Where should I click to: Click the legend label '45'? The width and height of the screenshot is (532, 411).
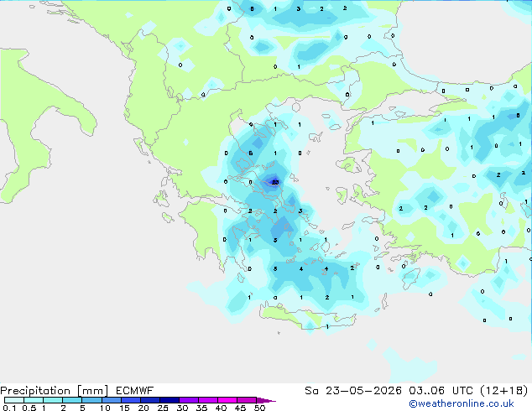point(240,408)
